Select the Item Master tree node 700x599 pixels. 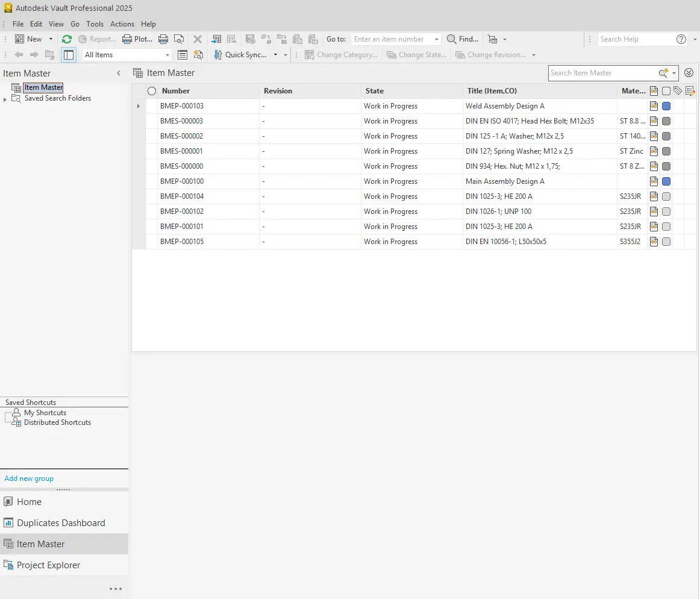43,87
